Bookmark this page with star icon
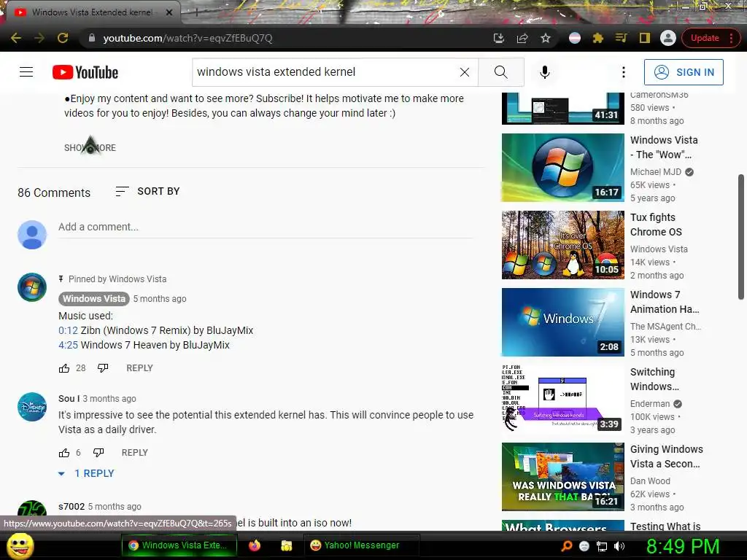The image size is (747, 560). tap(546, 38)
